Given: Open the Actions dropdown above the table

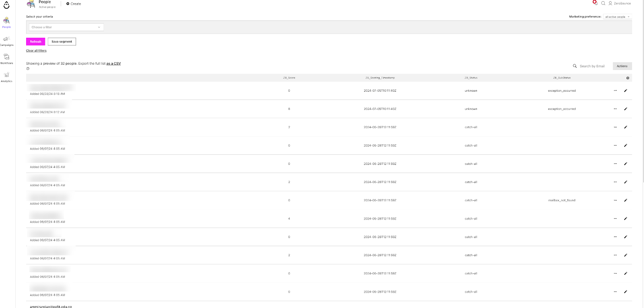Looking at the screenshot, I should [x=622, y=66].
